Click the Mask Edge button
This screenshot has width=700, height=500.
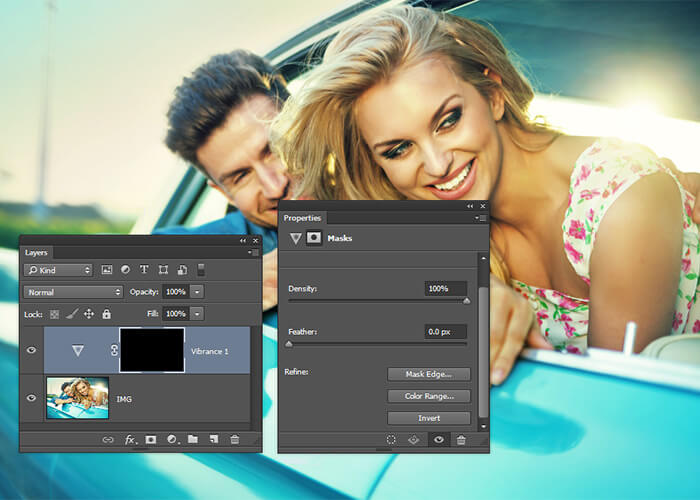428,374
